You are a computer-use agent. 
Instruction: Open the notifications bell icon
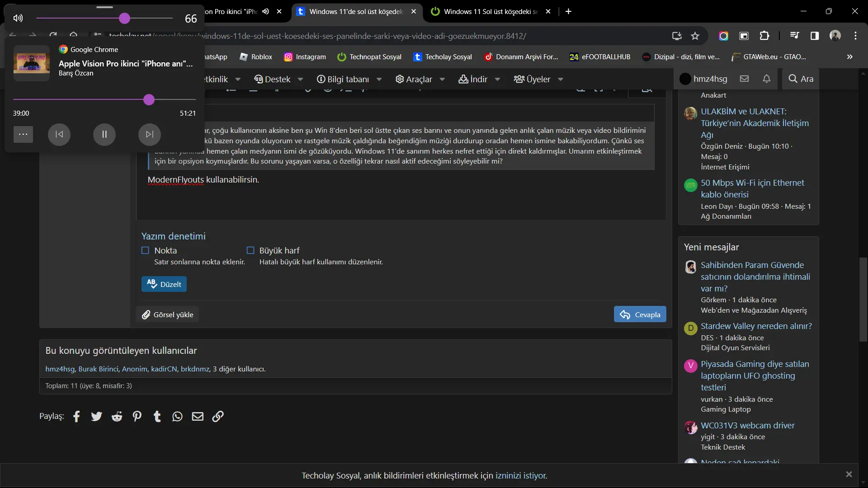[767, 79]
